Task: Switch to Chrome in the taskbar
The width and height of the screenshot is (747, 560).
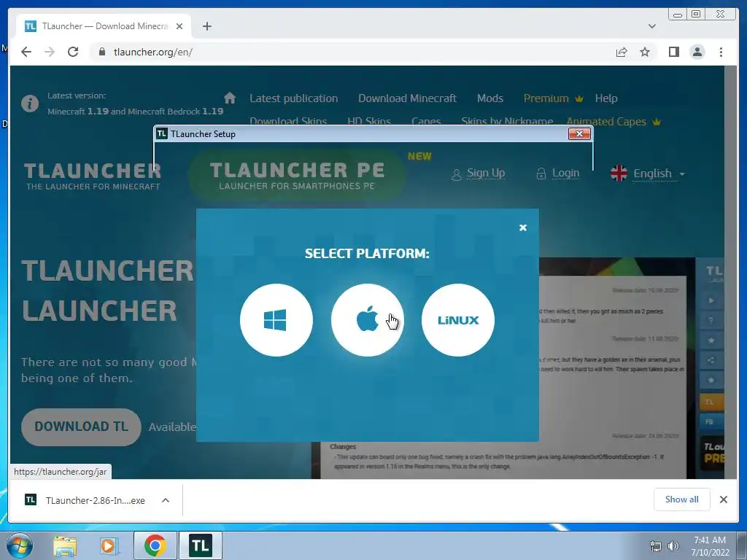Action: (155, 545)
